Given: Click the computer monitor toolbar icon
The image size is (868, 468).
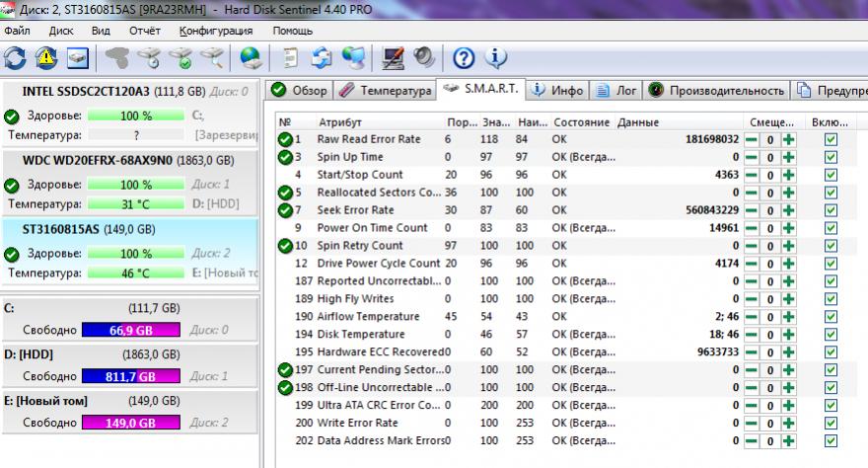Looking at the screenshot, I should pos(393,57).
